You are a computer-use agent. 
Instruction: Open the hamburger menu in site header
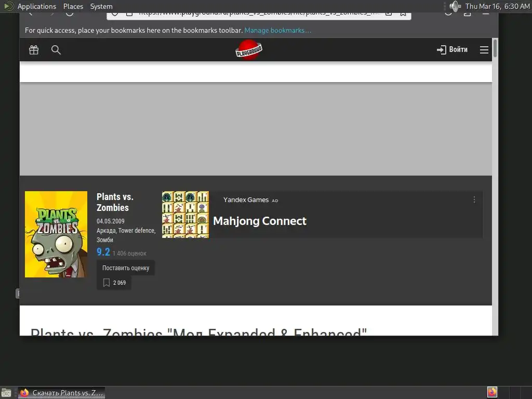(484, 50)
